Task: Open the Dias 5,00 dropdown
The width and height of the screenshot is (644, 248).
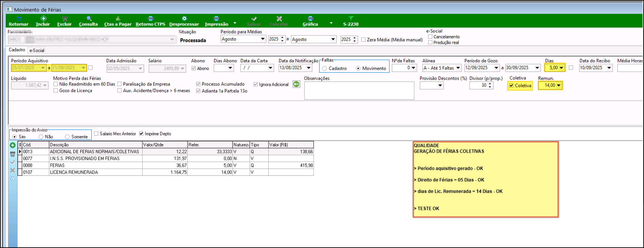Action: 561,68
